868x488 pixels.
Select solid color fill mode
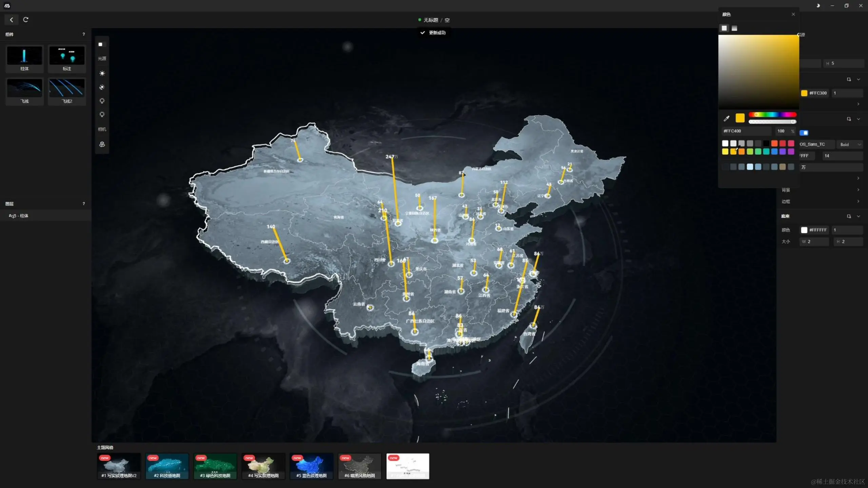coord(724,28)
